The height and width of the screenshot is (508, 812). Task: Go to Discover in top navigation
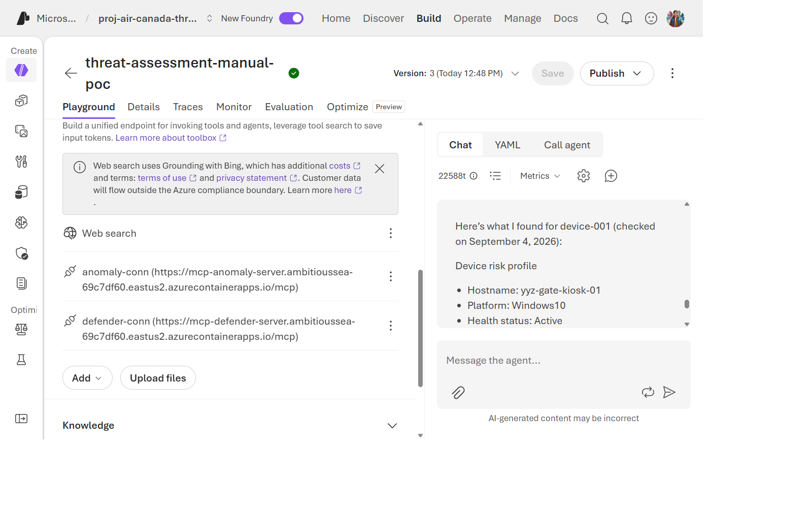point(383,18)
